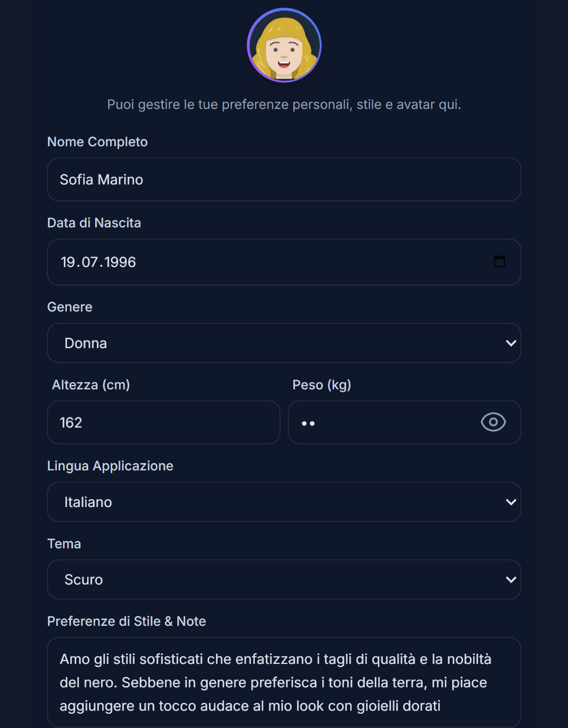The width and height of the screenshot is (568, 728).
Task: Open the Tema selector showing Scuro
Action: coord(284,579)
